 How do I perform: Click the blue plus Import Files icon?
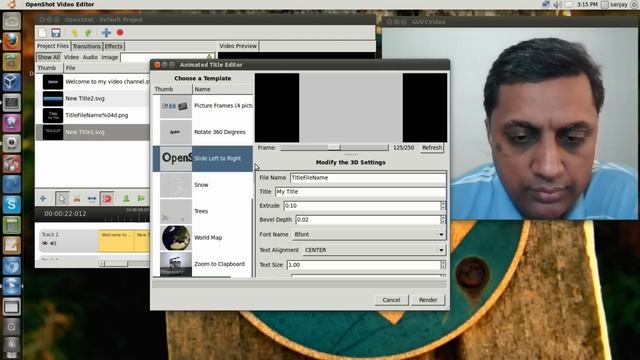point(106,33)
